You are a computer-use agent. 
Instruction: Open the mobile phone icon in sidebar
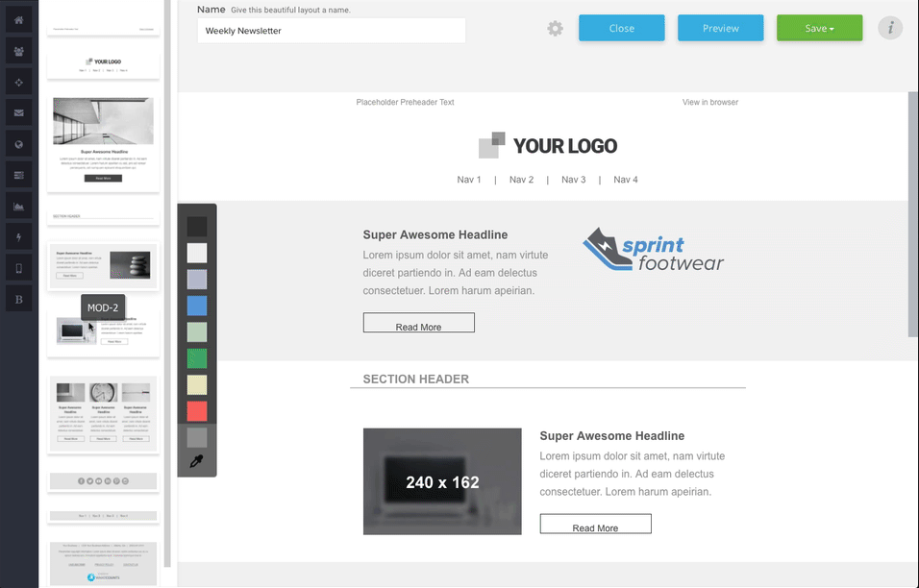click(x=18, y=269)
